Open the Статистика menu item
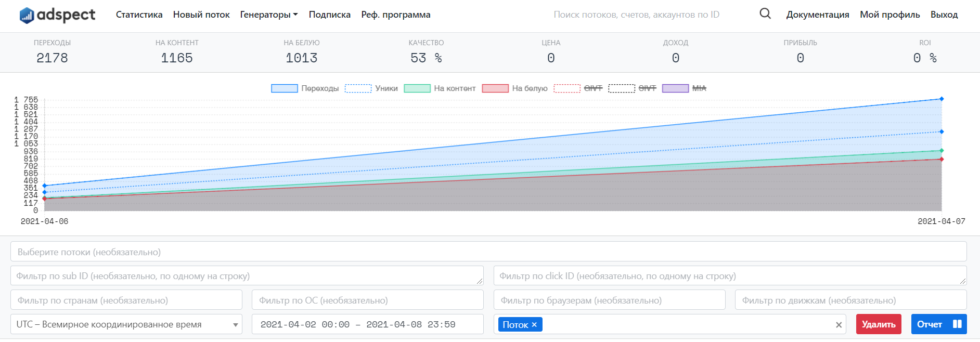The image size is (980, 342). click(x=139, y=15)
